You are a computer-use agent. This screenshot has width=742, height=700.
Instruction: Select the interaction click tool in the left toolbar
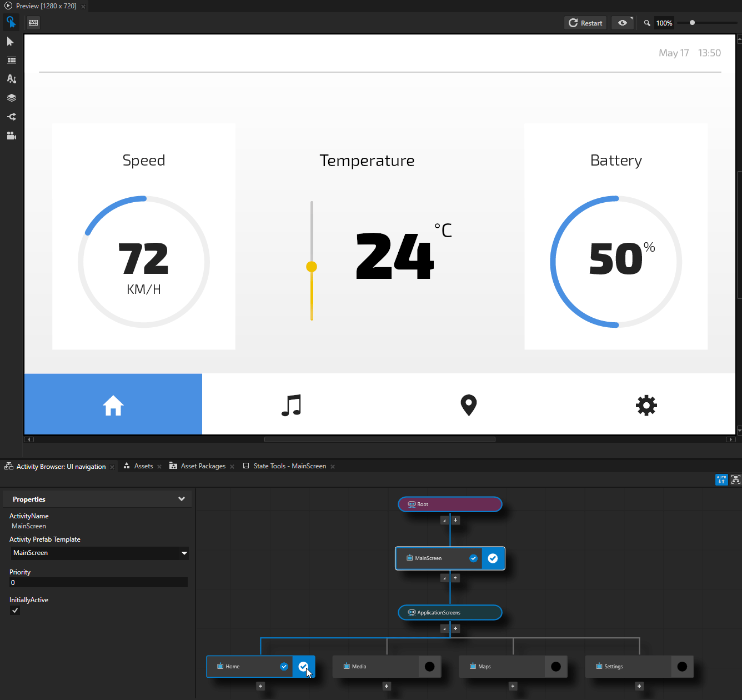tap(11, 22)
